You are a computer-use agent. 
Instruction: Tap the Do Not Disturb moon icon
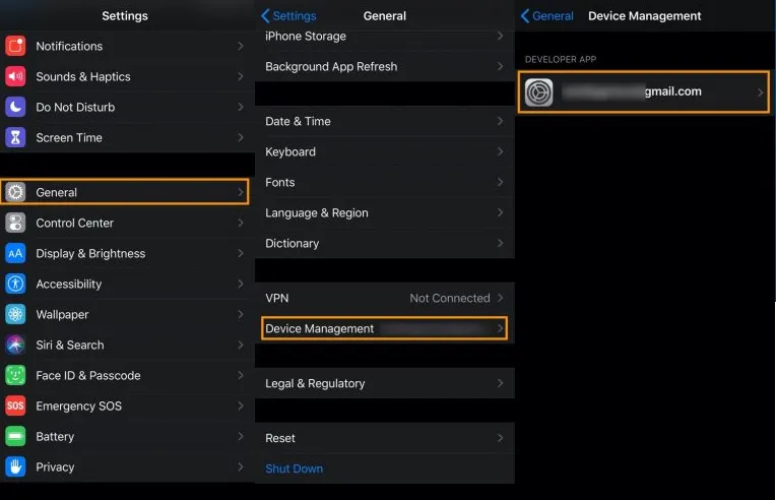15,107
